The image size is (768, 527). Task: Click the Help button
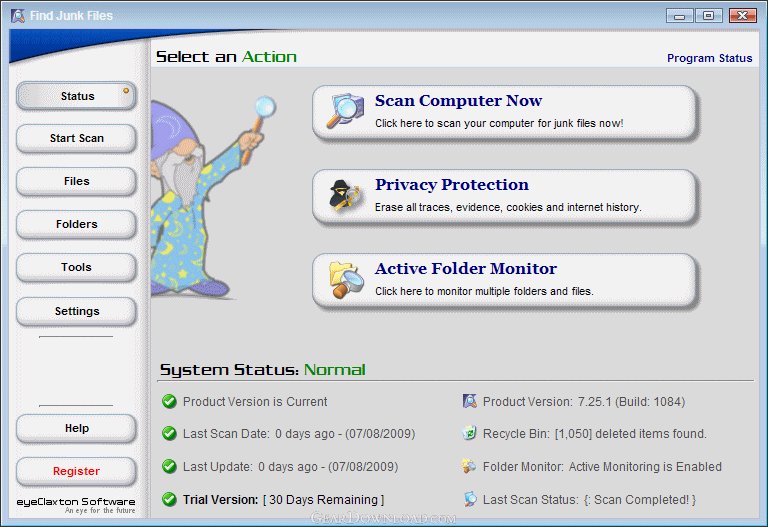(x=76, y=428)
